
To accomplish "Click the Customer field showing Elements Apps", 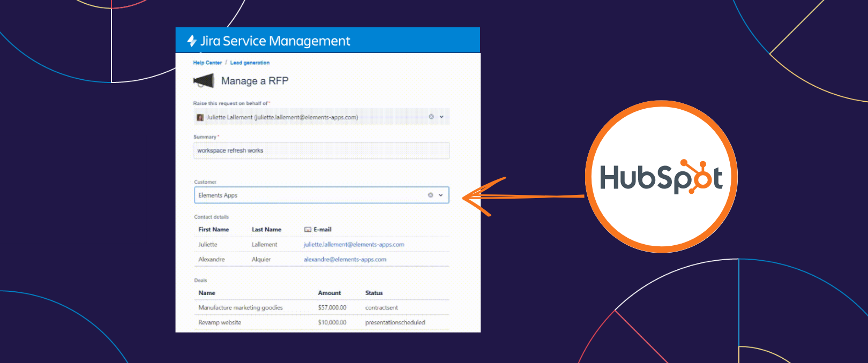I will click(321, 195).
